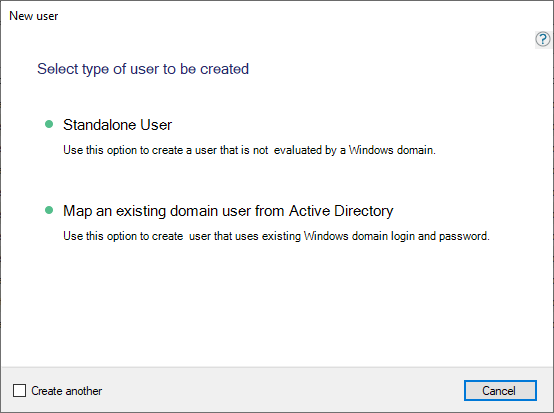Pick the standalone user type title
The image size is (554, 413).
click(117, 125)
